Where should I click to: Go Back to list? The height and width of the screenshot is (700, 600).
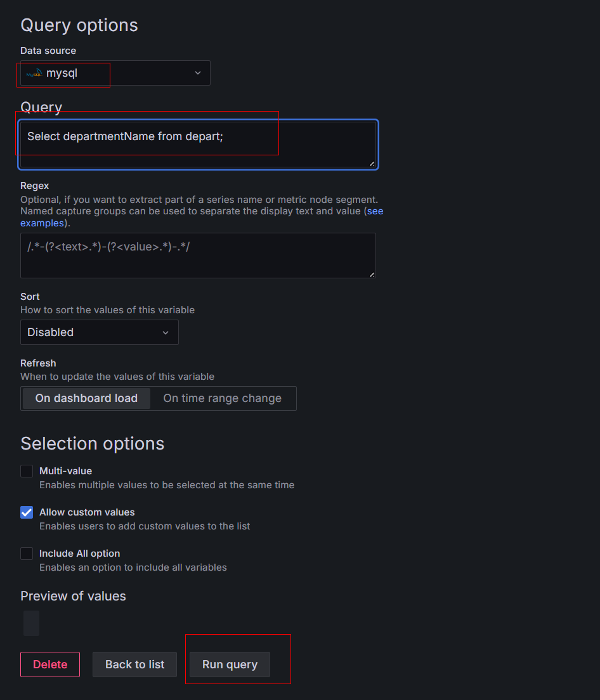point(135,664)
